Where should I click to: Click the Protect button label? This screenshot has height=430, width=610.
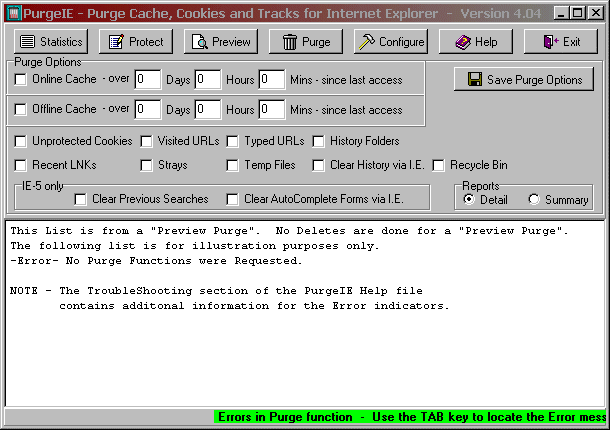[x=146, y=42]
